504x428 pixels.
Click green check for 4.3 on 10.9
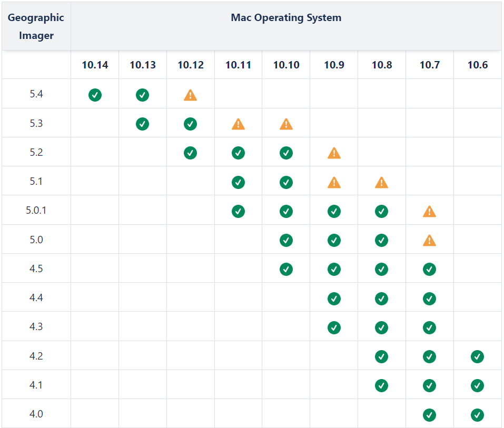click(x=334, y=327)
